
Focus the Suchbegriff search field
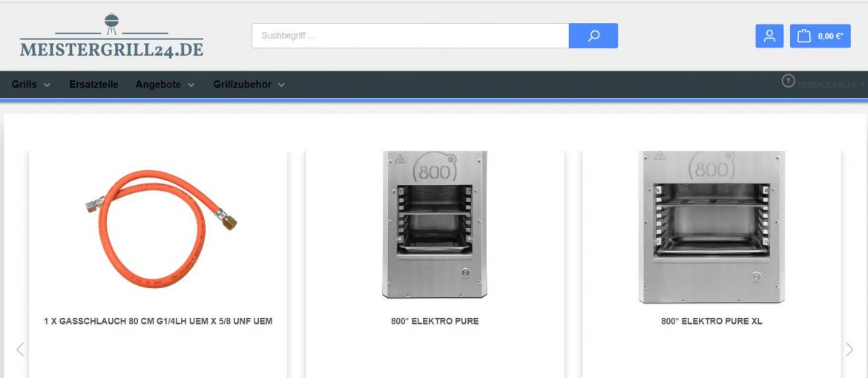tap(410, 36)
